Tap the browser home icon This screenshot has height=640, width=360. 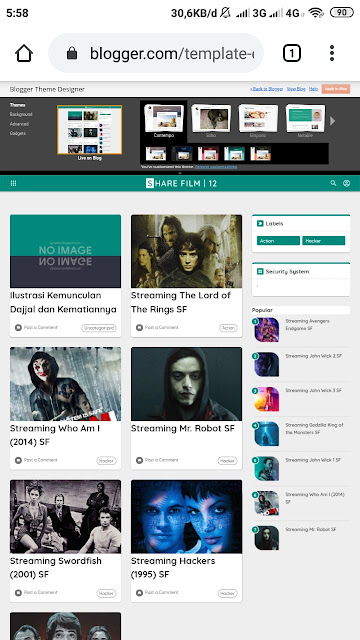point(24,53)
